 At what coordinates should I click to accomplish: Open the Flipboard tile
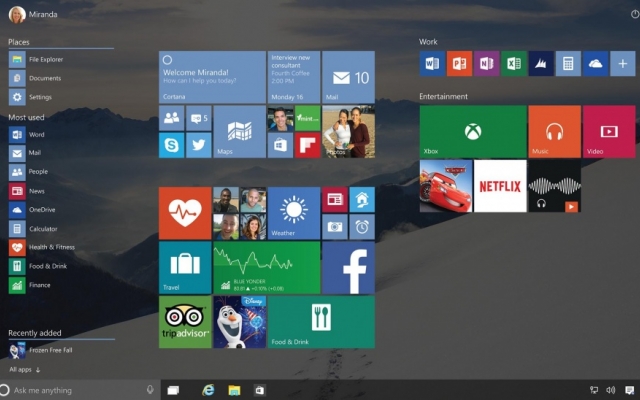pyautogui.click(x=308, y=145)
